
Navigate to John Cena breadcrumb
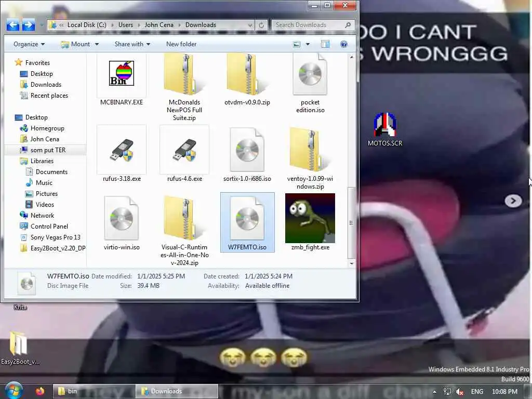[x=159, y=25]
